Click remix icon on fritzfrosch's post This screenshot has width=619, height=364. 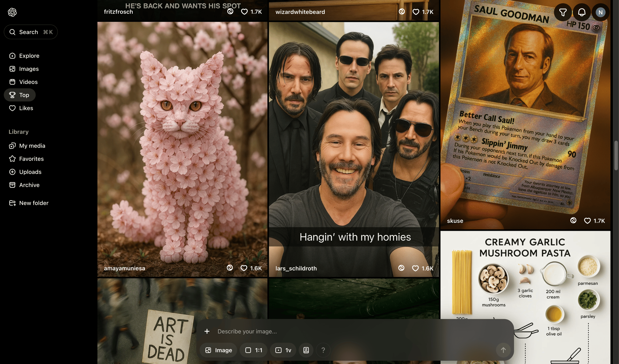click(230, 12)
